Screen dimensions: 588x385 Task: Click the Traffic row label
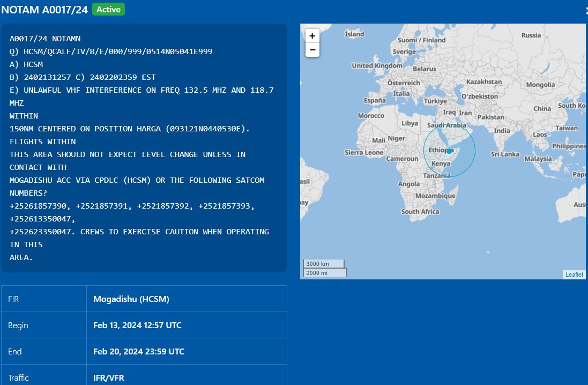[x=18, y=378]
